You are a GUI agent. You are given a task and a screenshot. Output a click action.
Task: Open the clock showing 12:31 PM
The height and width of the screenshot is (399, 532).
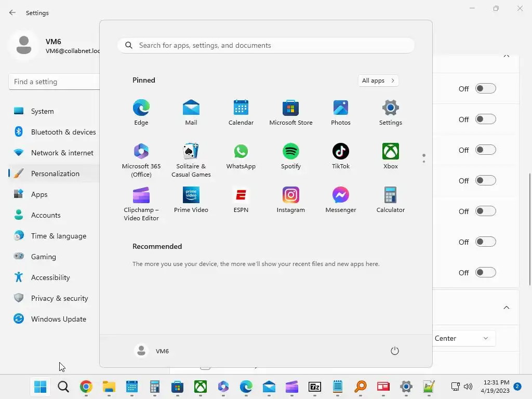495,387
